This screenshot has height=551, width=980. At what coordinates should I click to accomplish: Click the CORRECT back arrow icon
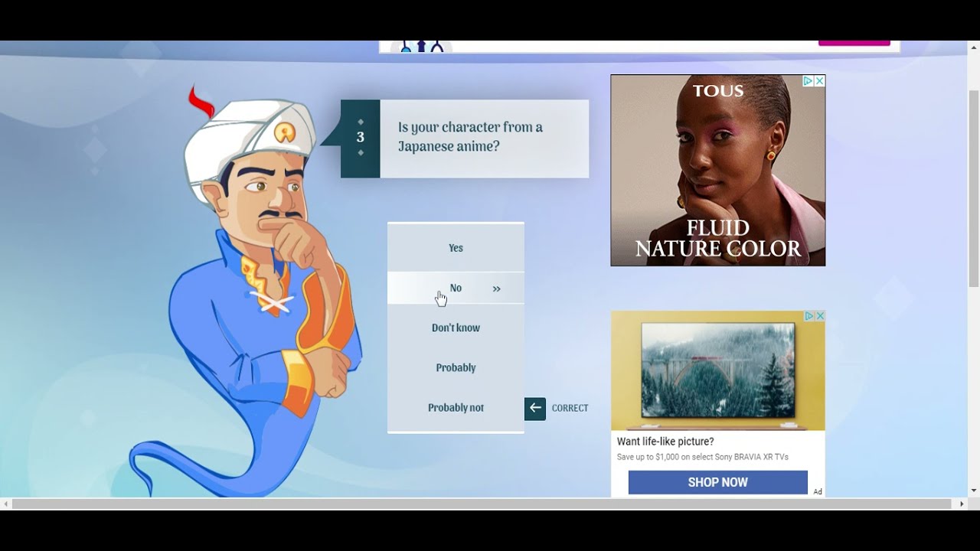click(x=535, y=409)
